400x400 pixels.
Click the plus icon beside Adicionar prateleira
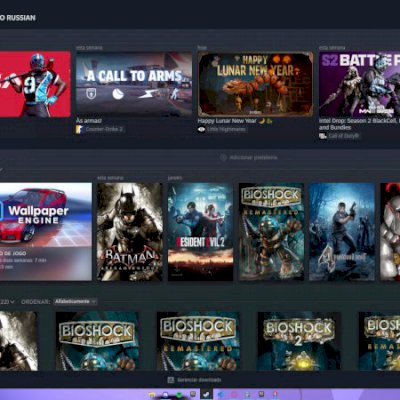click(x=223, y=157)
